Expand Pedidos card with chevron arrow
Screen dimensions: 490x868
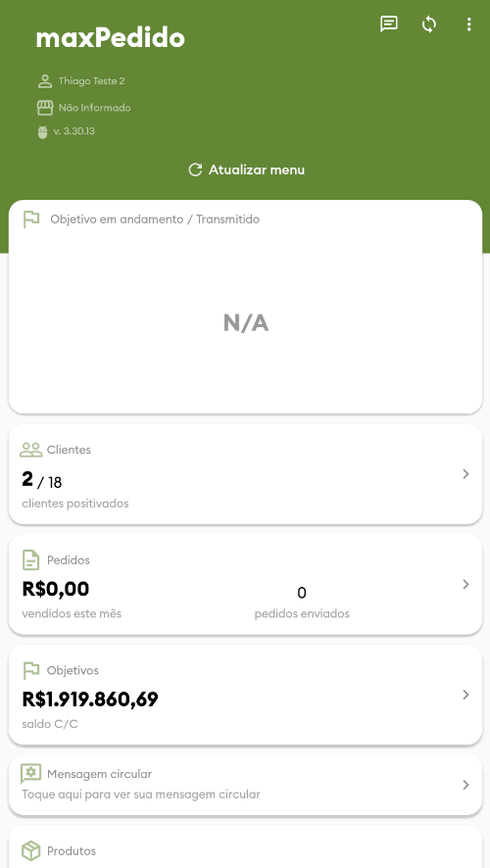466,584
